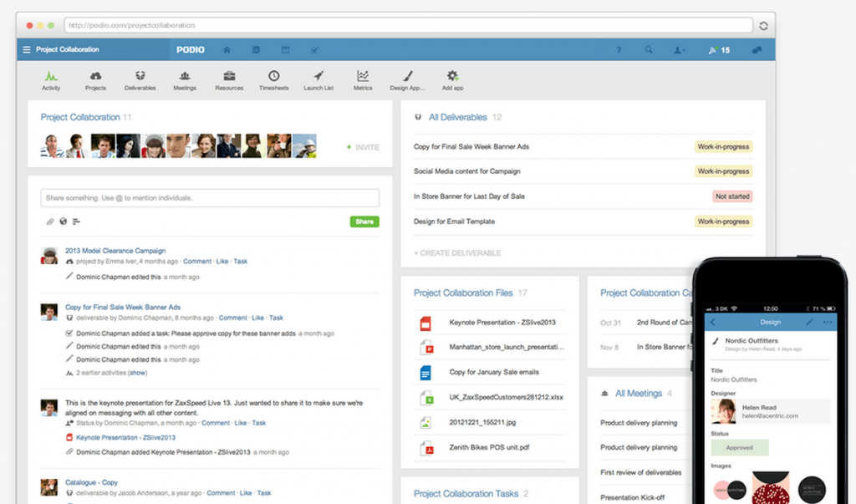Click the browser address bar
The height and width of the screenshot is (504, 856).
tap(408, 25)
